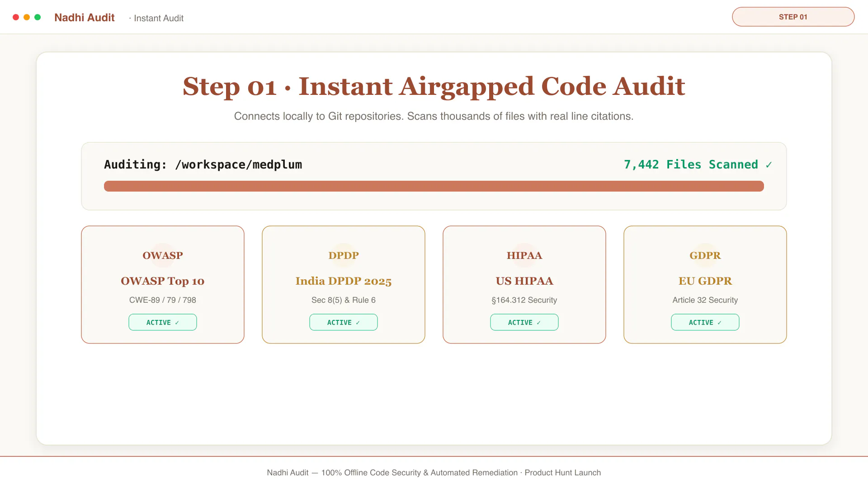Click the 7,442 Files Scanned status
The width and height of the screenshot is (868, 488).
click(x=698, y=164)
